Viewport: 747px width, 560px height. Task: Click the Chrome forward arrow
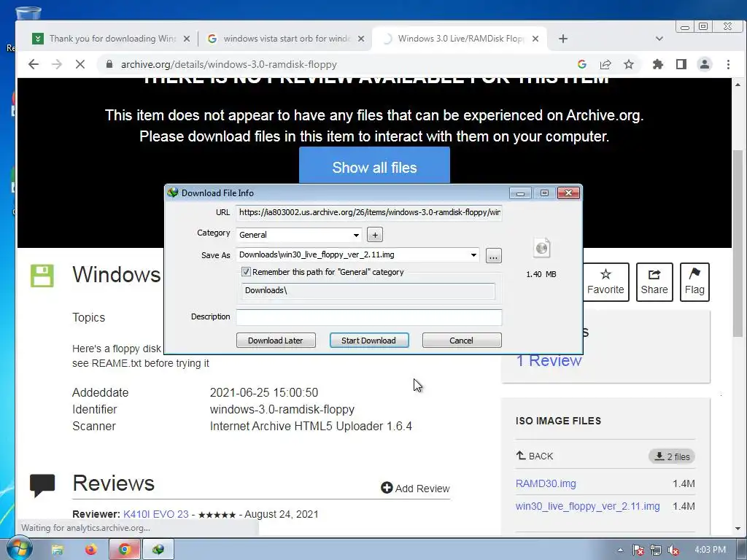click(x=57, y=64)
